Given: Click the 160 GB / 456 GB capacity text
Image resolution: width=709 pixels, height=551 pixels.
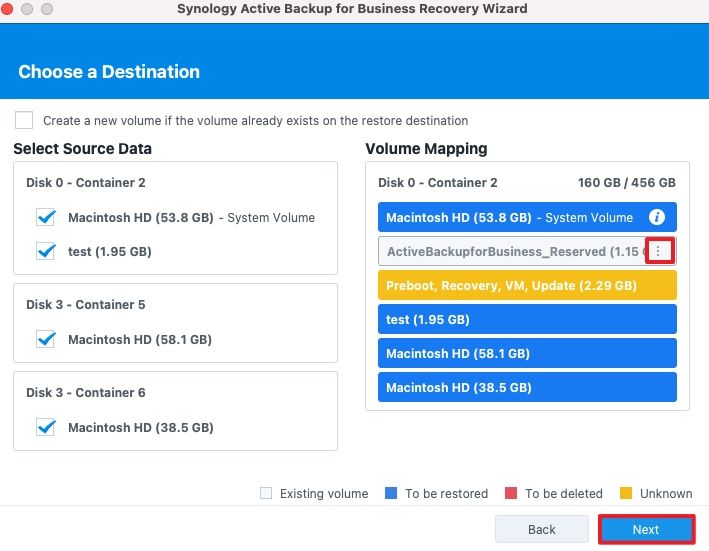Looking at the screenshot, I should coord(627,183).
